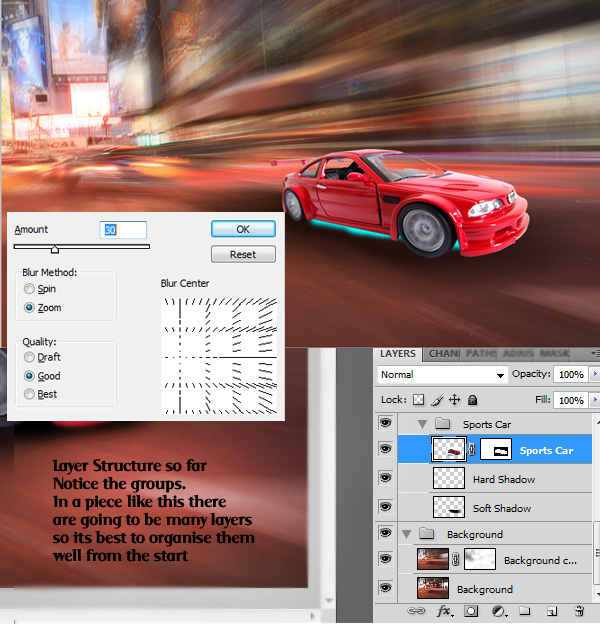600x624 pixels.
Task: Select the Hard Shadow layer name
Action: pos(504,479)
